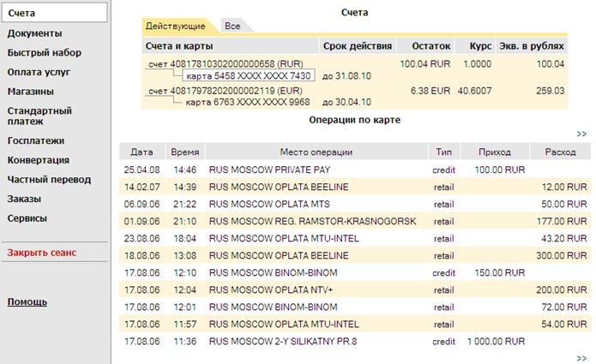
Task: Open Конвертация in the sidebar
Action: click(x=39, y=160)
